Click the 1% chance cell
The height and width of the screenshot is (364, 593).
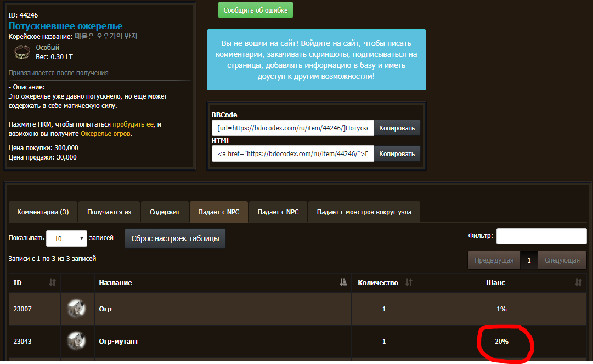[x=502, y=309]
